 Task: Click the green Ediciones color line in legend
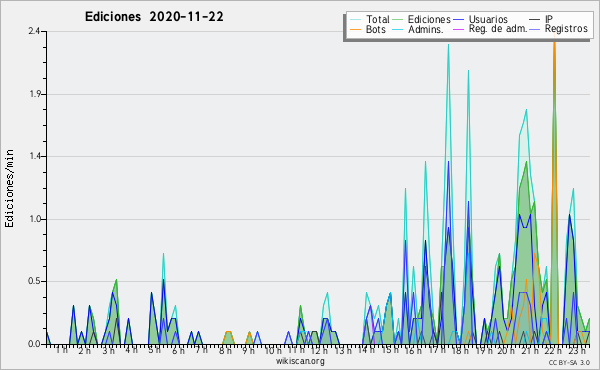pos(398,19)
